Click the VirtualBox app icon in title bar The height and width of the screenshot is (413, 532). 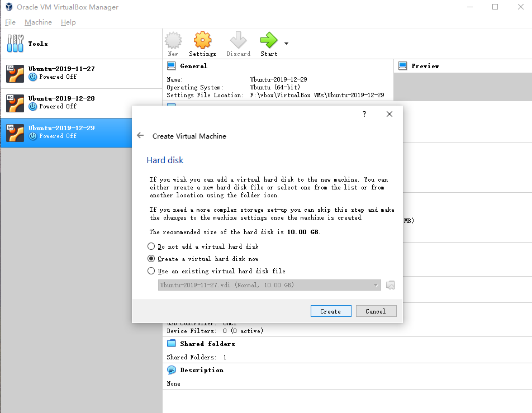tap(9, 7)
